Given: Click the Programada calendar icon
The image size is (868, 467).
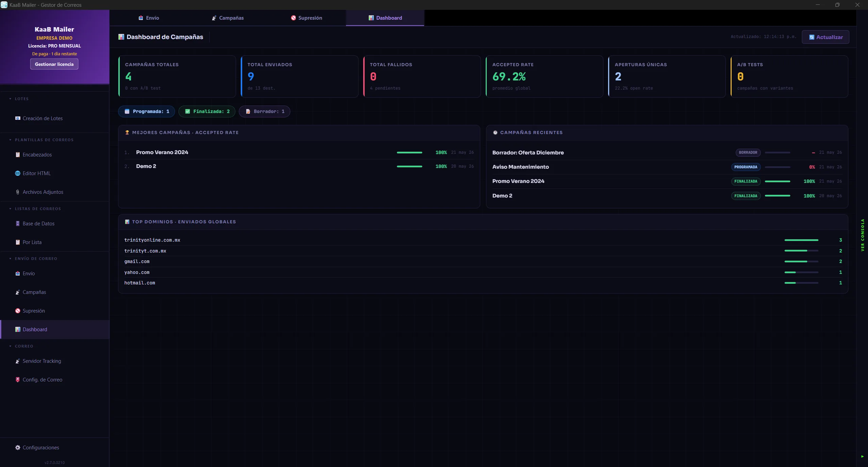Looking at the screenshot, I should 127,112.
